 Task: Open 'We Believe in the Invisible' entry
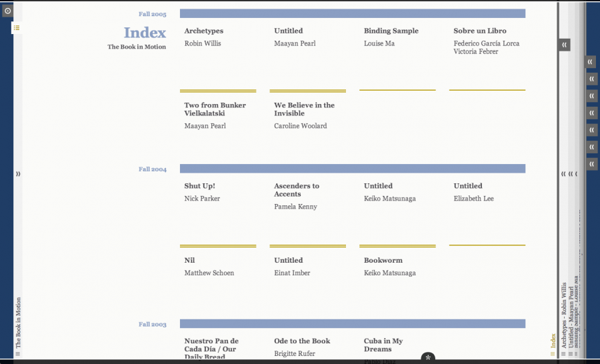click(x=304, y=109)
